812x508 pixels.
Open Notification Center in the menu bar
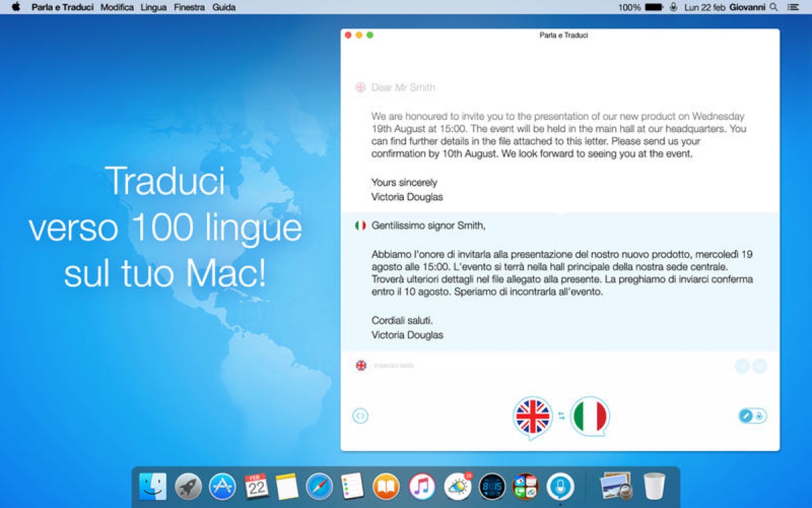[x=792, y=7]
